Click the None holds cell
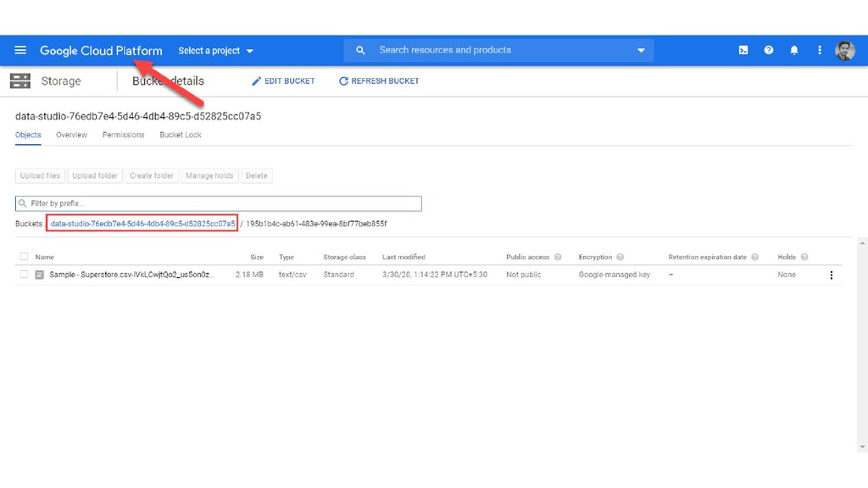 (x=787, y=275)
